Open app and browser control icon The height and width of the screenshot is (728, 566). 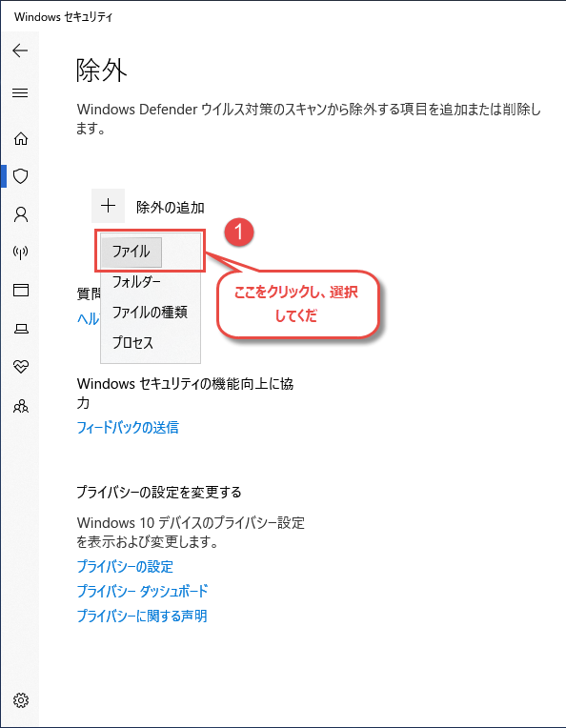click(x=21, y=291)
